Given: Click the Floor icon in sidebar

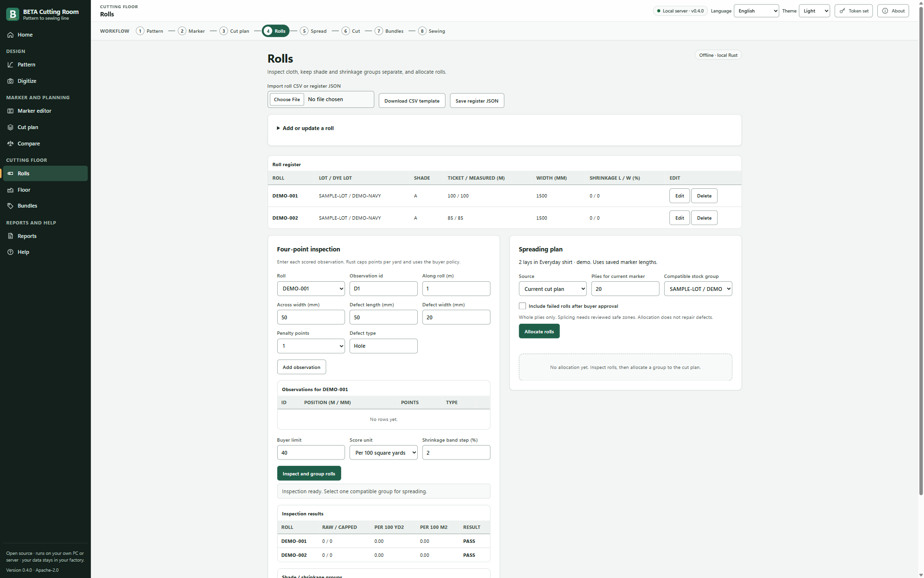Looking at the screenshot, I should pos(10,190).
